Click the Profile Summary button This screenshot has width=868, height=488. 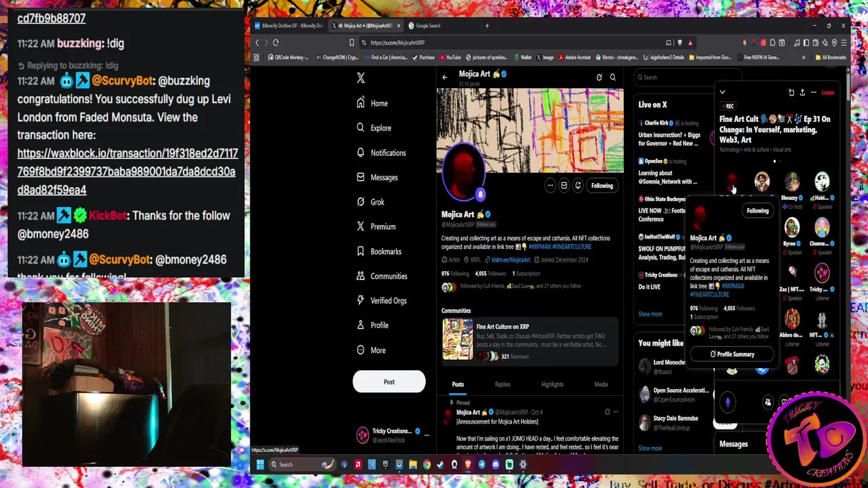tap(732, 354)
